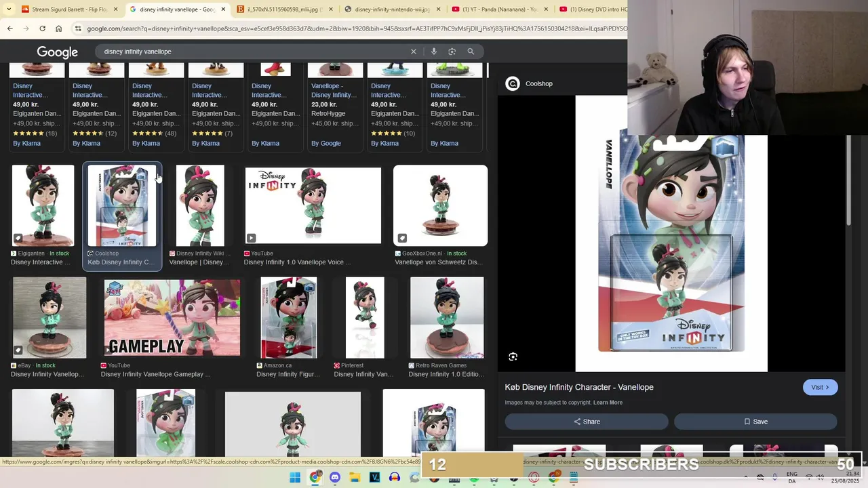
Task: Switch to the Disney DVD intro tab
Action: (593, 9)
